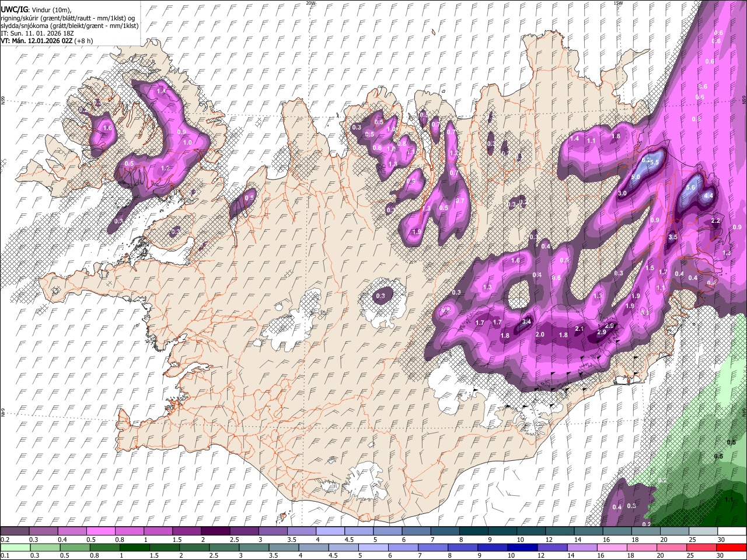The height and width of the screenshot is (560, 747).
Task: Select the dark blue 10 swatch in the rain legend
Action: (523, 547)
